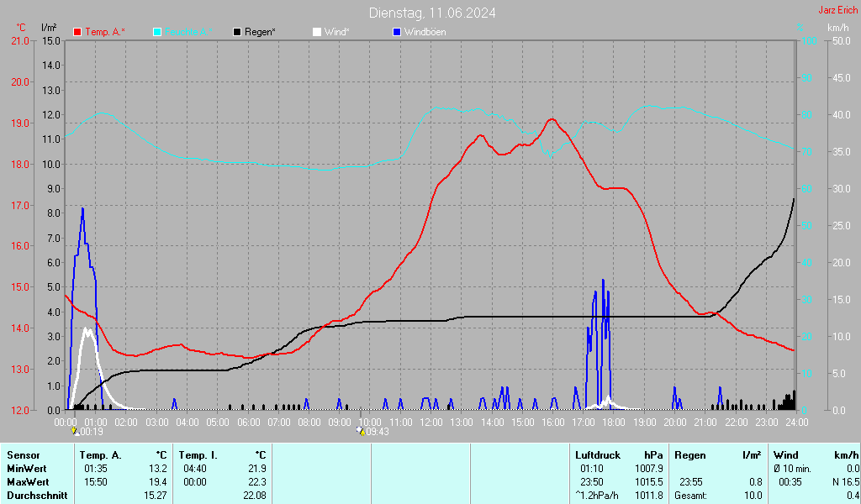This screenshot has height=504, width=861.
Task: Click the MaxWert row label
Action: 28,482
